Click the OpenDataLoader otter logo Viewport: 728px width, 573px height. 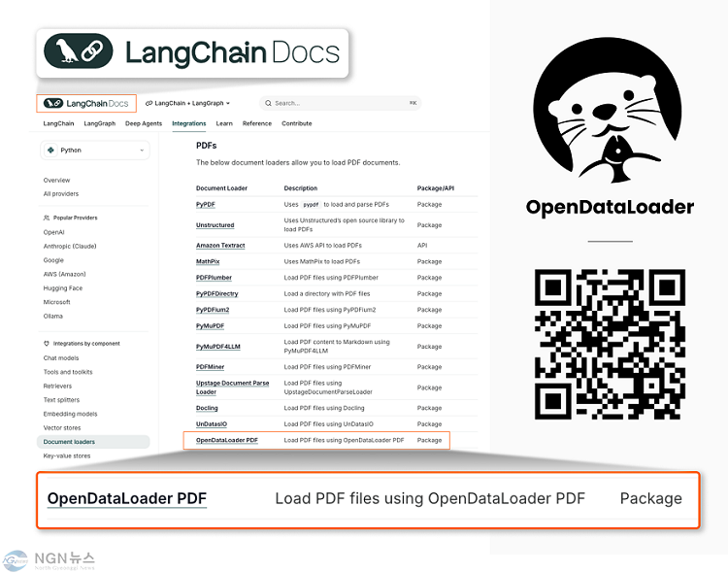point(608,111)
